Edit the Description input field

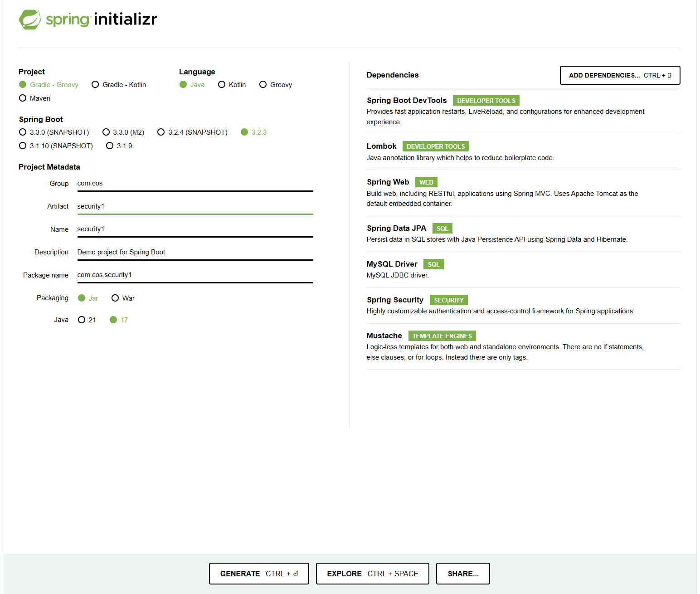[195, 253]
